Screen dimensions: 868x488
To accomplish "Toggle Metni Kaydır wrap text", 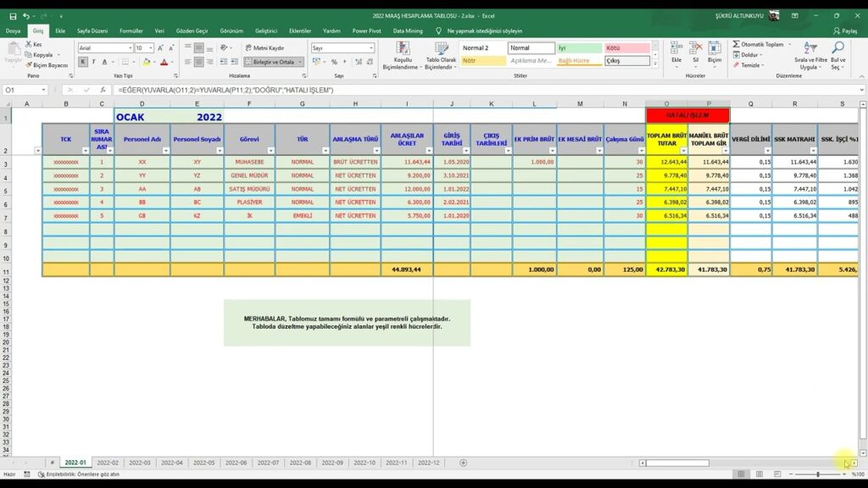I will pos(264,48).
